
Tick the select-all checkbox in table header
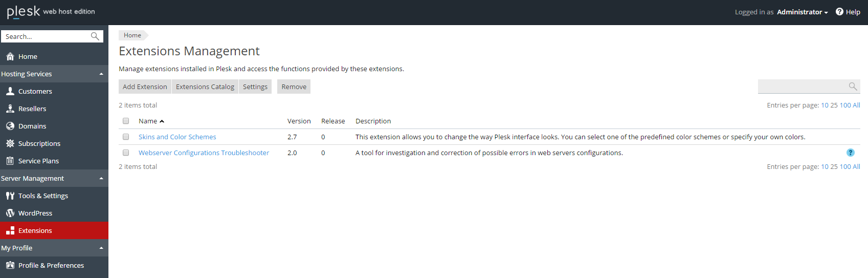(x=126, y=121)
